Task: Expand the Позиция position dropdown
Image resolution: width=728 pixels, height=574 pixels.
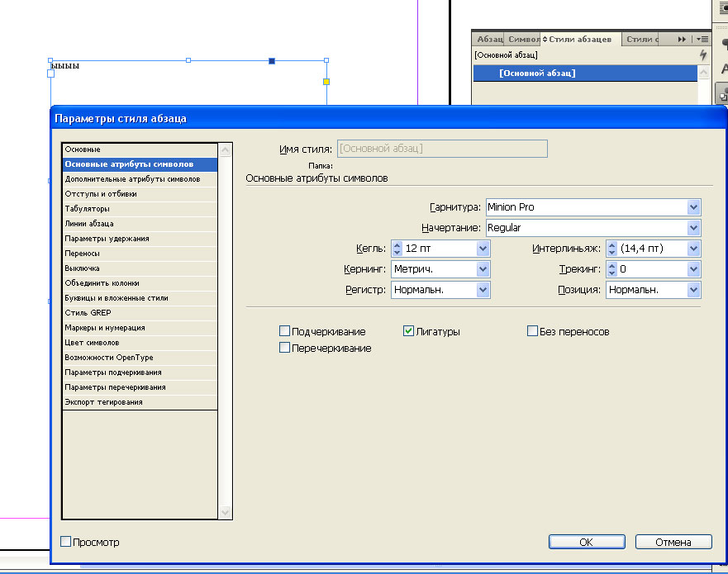Action: [x=693, y=290]
